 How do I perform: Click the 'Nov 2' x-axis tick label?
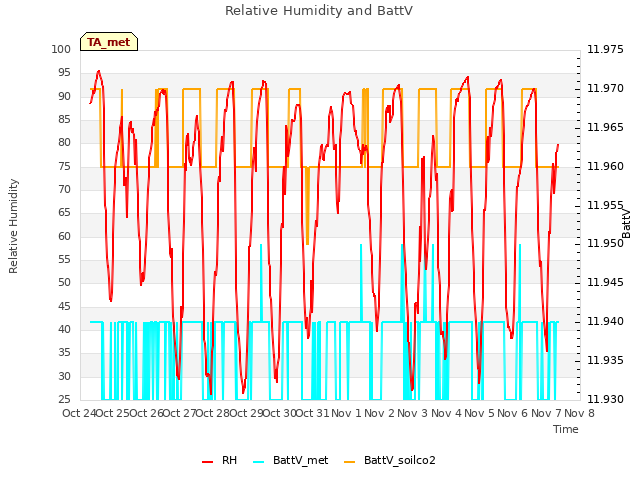[380, 413]
